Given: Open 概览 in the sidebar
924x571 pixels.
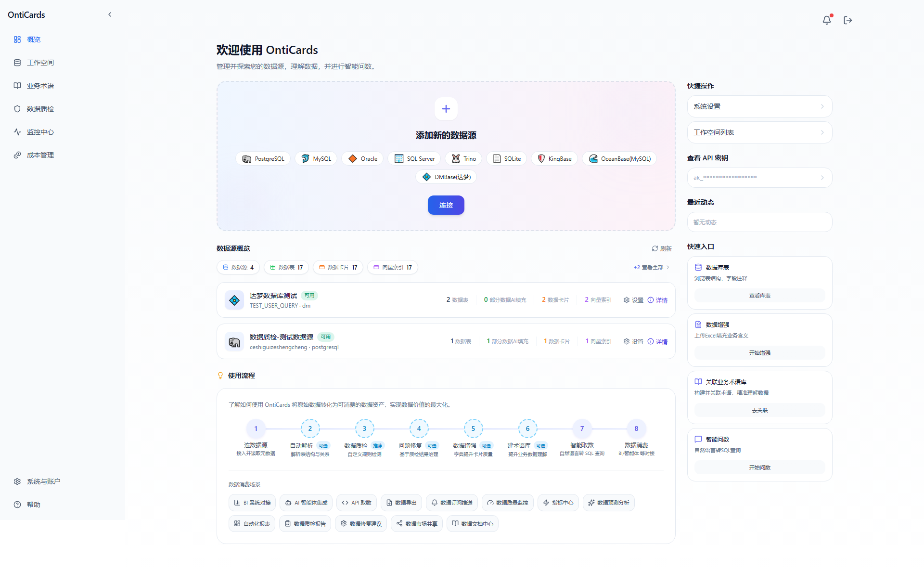Looking at the screenshot, I should (63, 39).
